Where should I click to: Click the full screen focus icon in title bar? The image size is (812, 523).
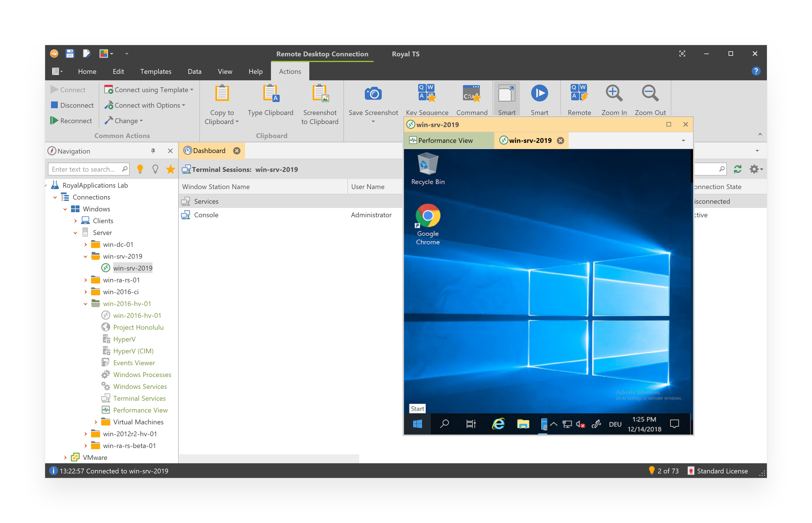click(682, 54)
